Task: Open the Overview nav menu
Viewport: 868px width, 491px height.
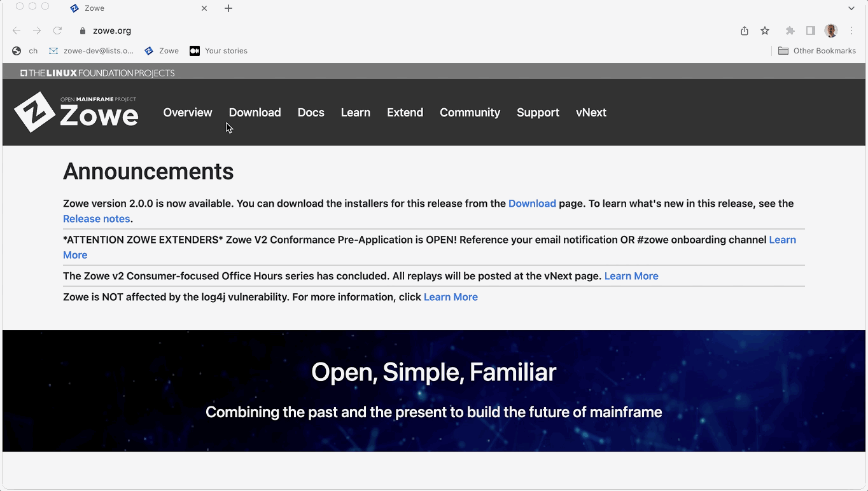Action: click(x=188, y=113)
